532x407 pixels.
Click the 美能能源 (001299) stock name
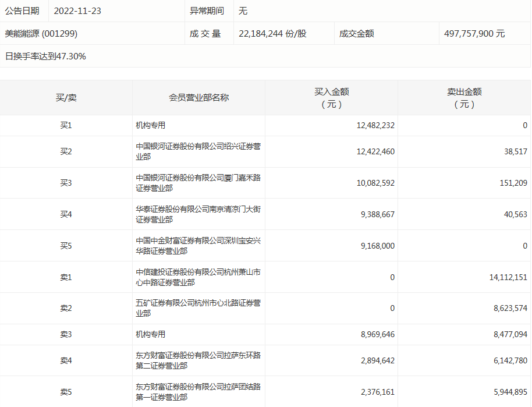pos(41,34)
